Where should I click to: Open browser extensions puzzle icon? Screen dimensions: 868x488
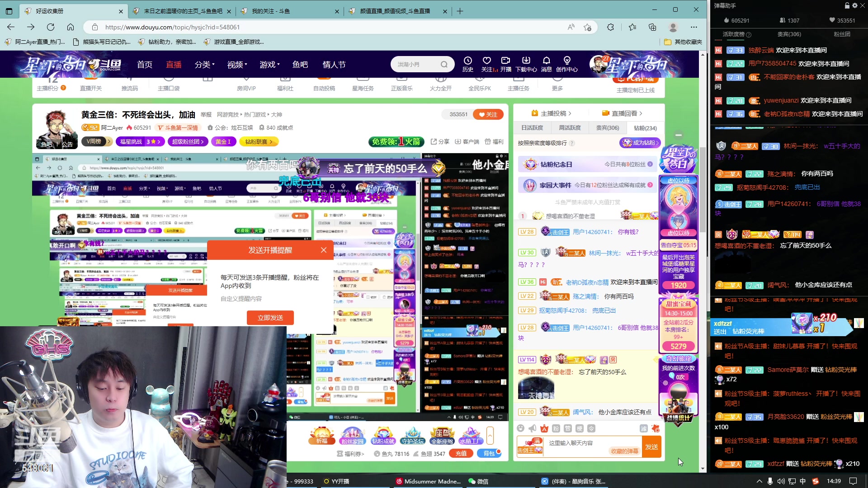pyautogui.click(x=610, y=27)
